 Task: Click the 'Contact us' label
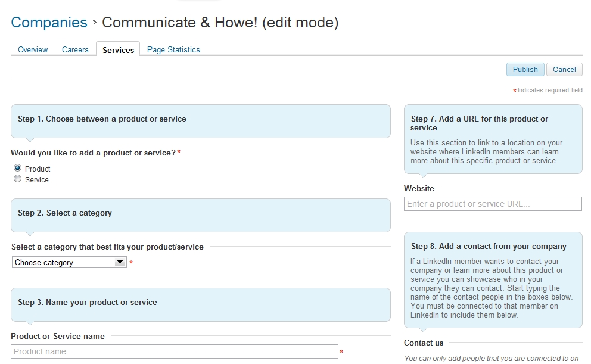point(424,343)
